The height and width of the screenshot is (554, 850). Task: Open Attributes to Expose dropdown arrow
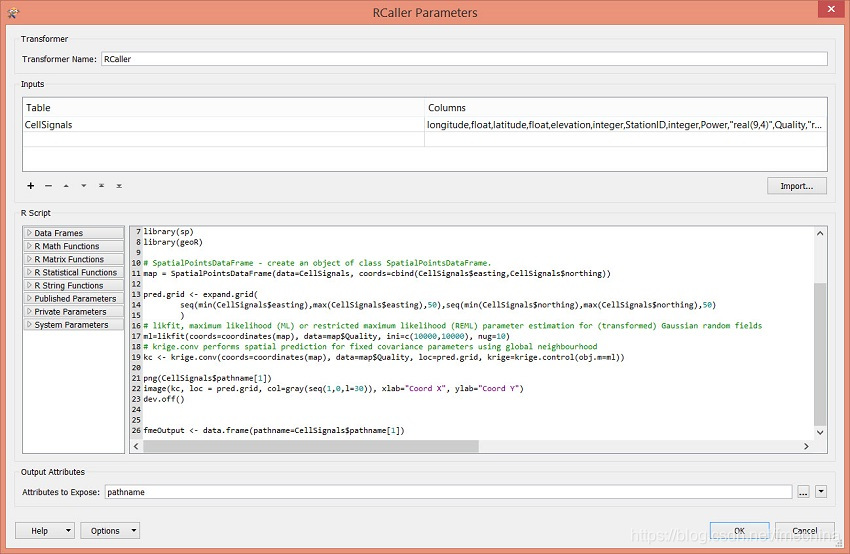pos(821,492)
